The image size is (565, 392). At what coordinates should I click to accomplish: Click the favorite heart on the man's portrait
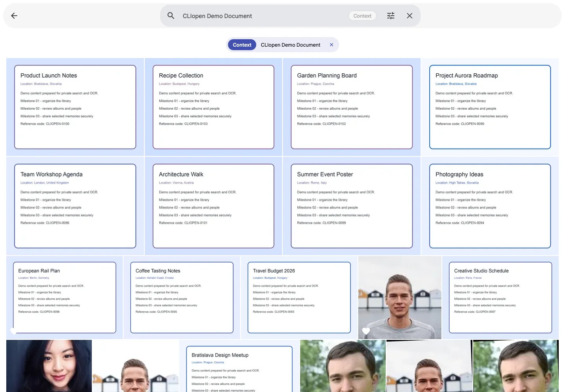click(366, 331)
